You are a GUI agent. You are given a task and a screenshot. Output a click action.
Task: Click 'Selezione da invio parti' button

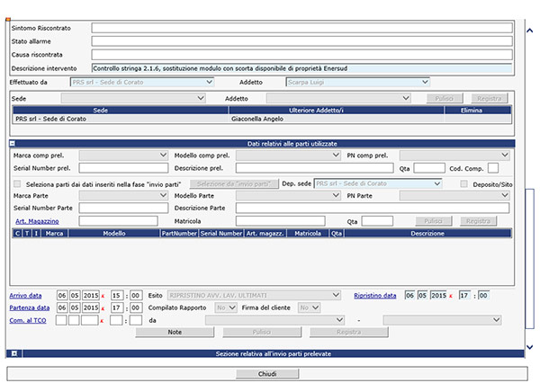click(234, 183)
